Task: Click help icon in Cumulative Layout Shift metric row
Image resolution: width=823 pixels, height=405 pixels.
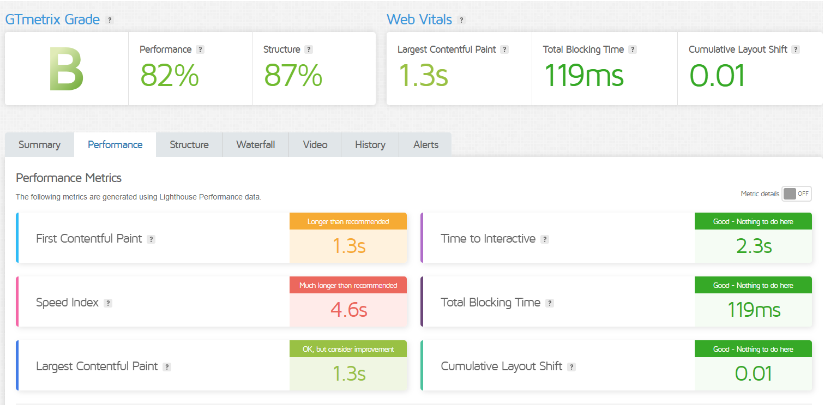Action: (572, 367)
